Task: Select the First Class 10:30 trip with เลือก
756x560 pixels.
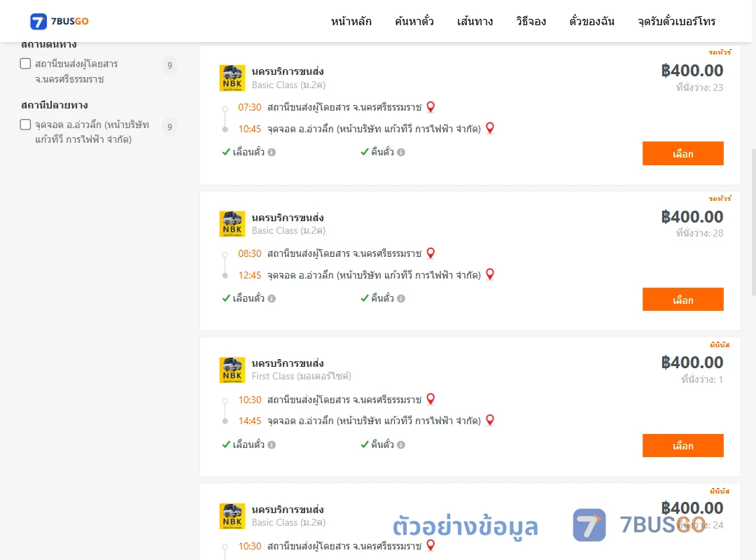Action: (x=682, y=446)
